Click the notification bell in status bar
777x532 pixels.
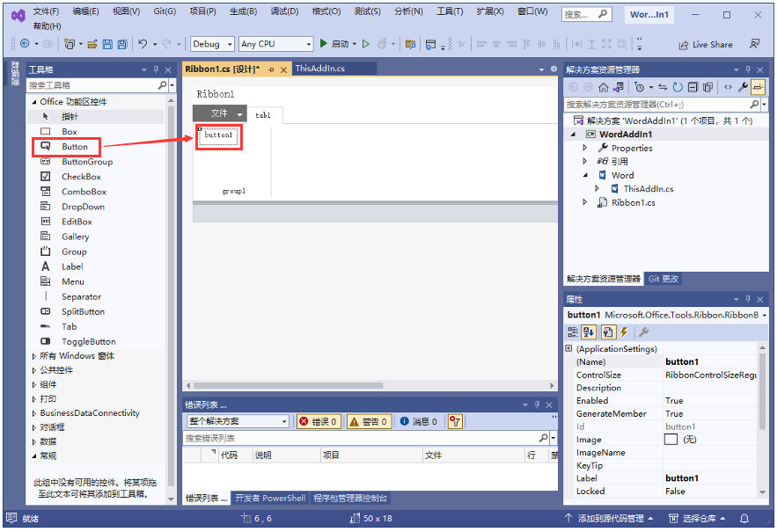(x=744, y=519)
